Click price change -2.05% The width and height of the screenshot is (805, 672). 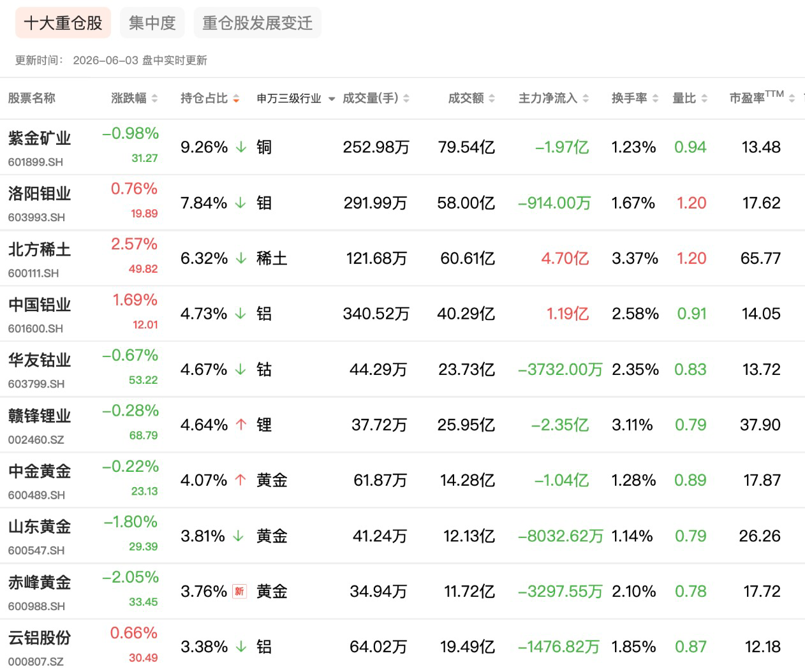point(131,578)
